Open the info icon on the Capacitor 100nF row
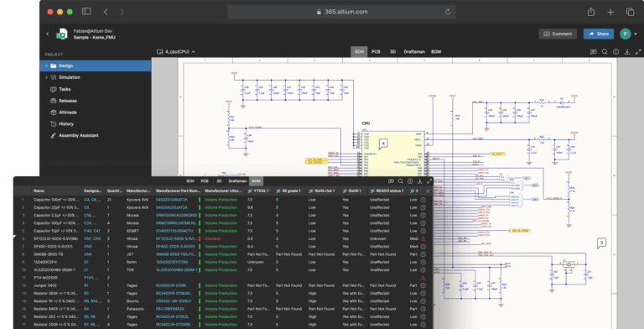644x329 pixels. click(x=423, y=200)
